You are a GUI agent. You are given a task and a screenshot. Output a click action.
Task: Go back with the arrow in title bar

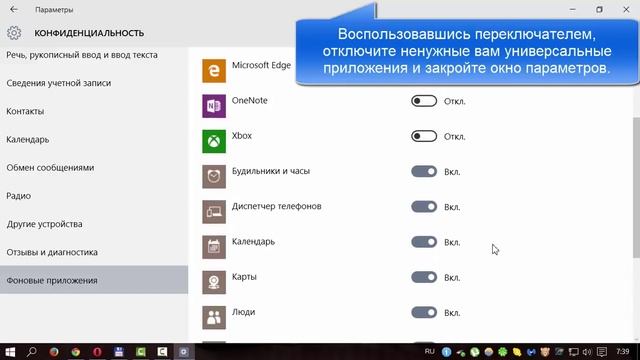click(x=14, y=9)
